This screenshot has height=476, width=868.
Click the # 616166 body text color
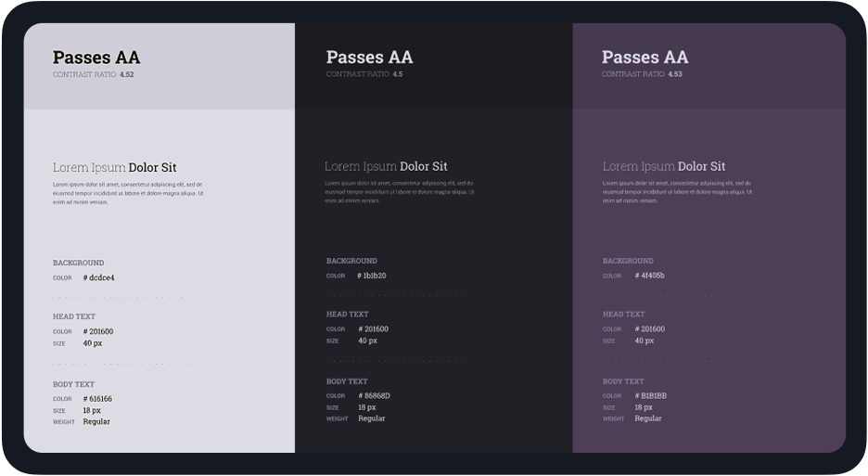(x=97, y=399)
